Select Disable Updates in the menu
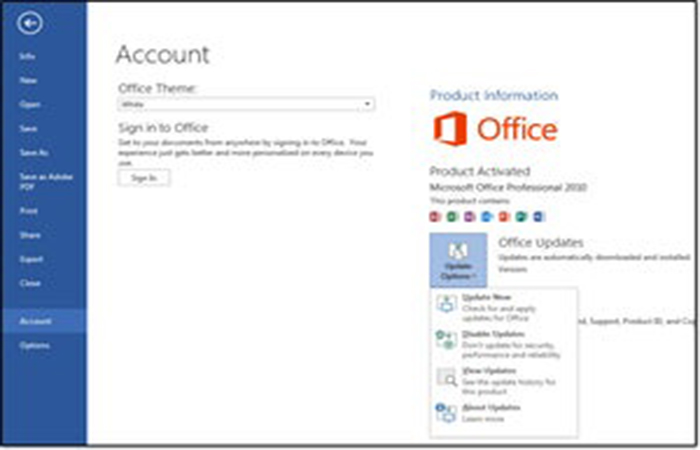Screen dimensions: 700x450 click(x=504, y=344)
